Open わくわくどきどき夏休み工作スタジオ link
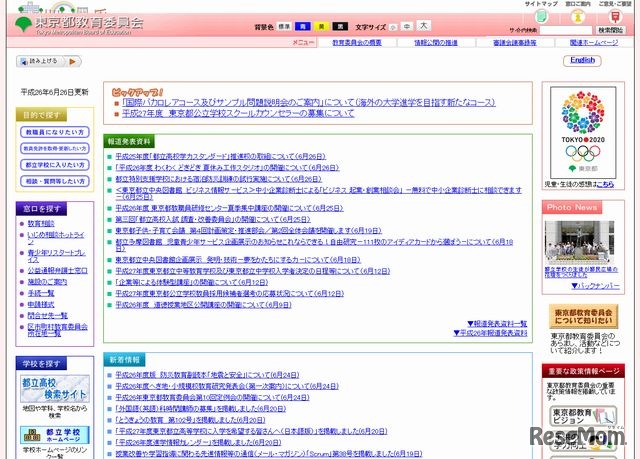Viewport: 640px width, 459px height. point(227,168)
